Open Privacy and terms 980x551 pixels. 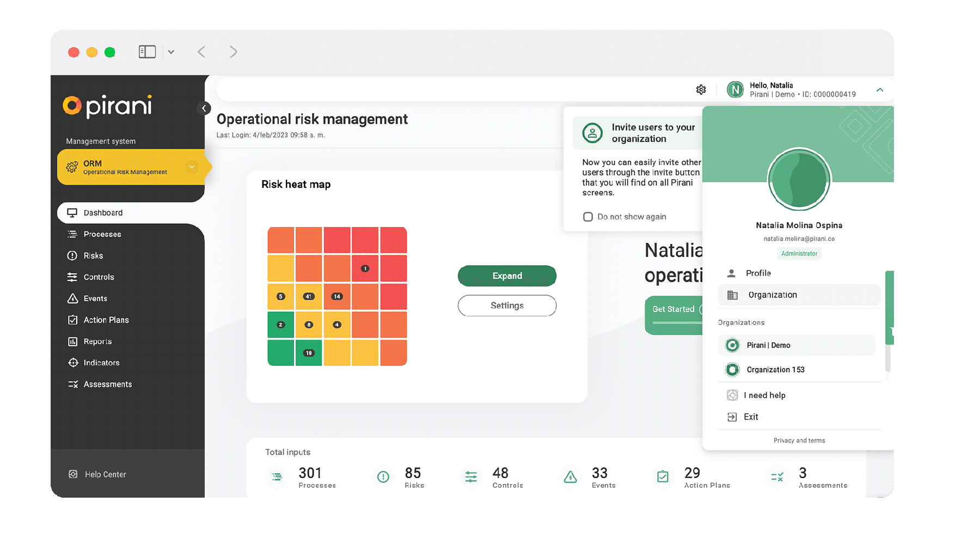pyautogui.click(x=799, y=440)
